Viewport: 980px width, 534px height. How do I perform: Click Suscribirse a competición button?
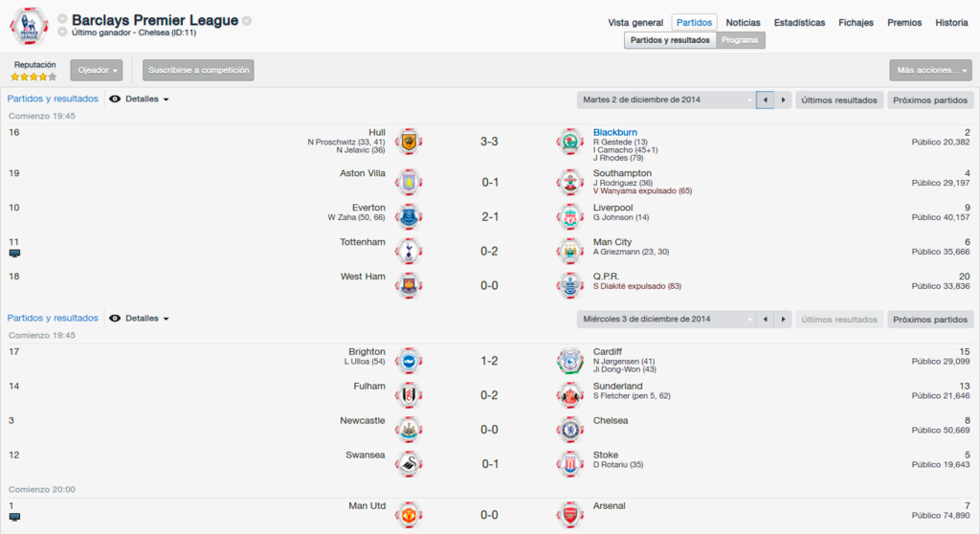pyautogui.click(x=198, y=70)
